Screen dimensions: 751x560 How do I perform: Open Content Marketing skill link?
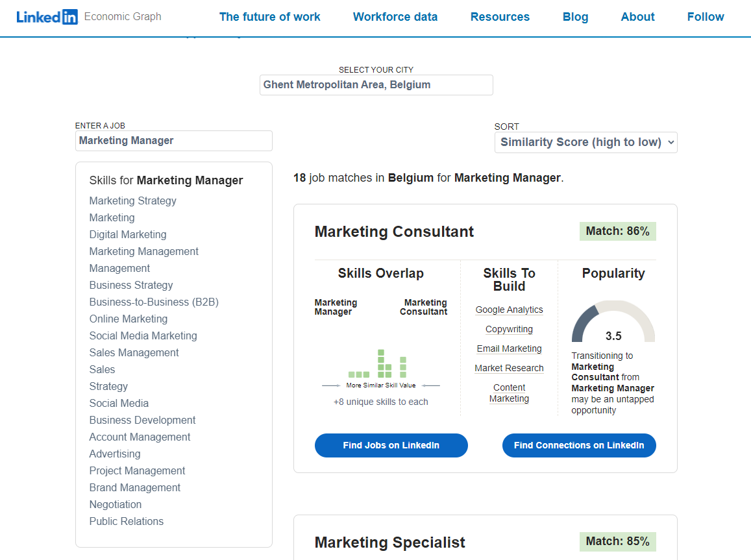click(x=509, y=393)
